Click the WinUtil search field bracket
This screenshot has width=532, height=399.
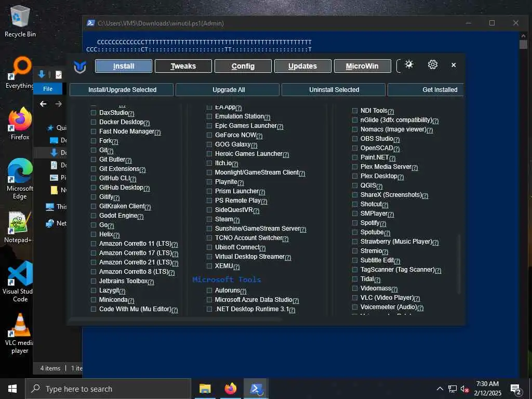398,66
